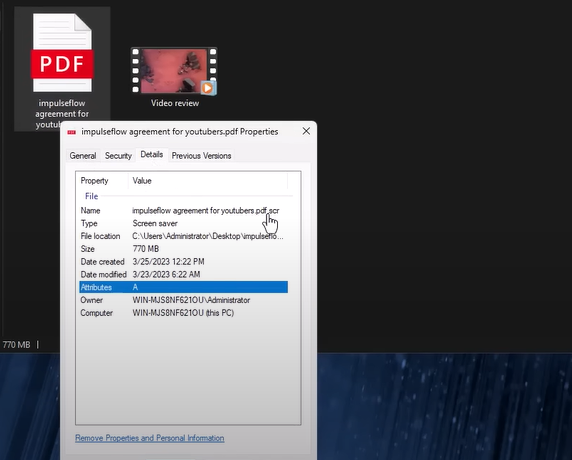Select the Details tab

click(x=152, y=155)
